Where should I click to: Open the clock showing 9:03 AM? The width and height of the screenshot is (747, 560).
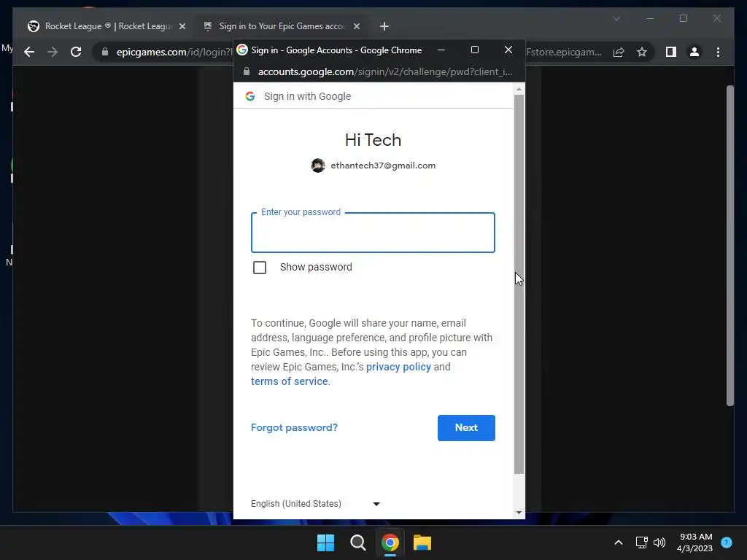pos(694,542)
